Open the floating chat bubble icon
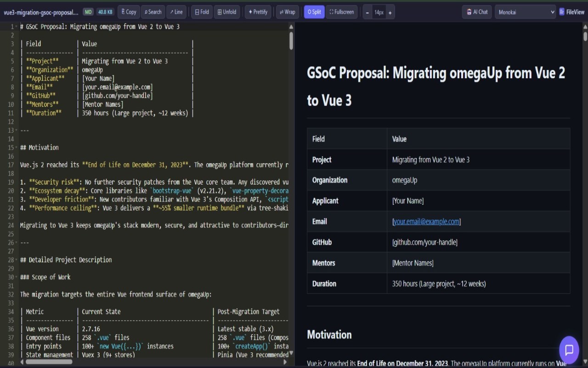 [569, 350]
